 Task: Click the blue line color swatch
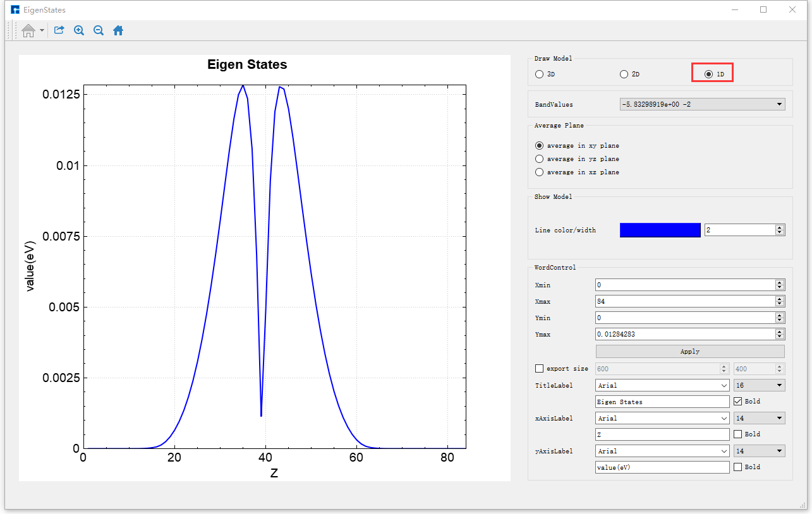click(660, 230)
